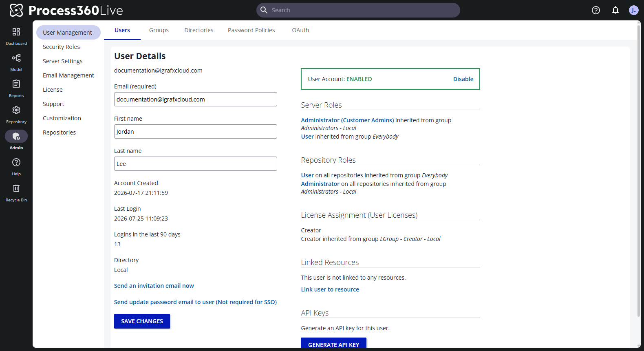Open Server Settings

click(62, 61)
